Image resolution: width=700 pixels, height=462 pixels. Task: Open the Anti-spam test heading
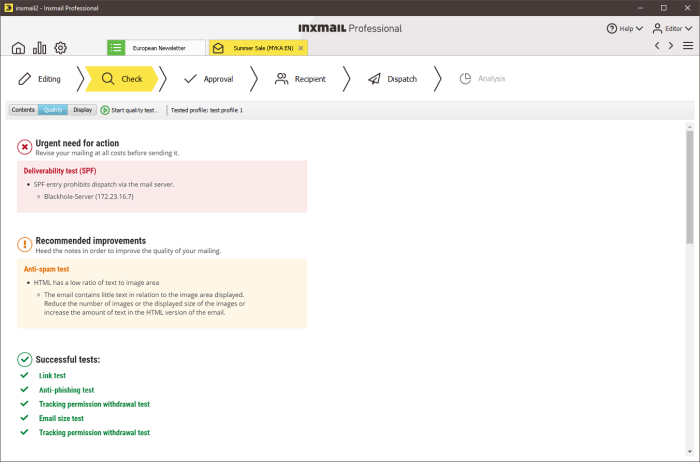pos(46,269)
